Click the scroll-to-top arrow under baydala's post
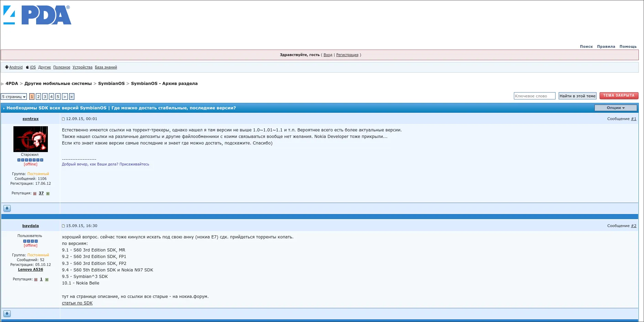 [x=7, y=313]
